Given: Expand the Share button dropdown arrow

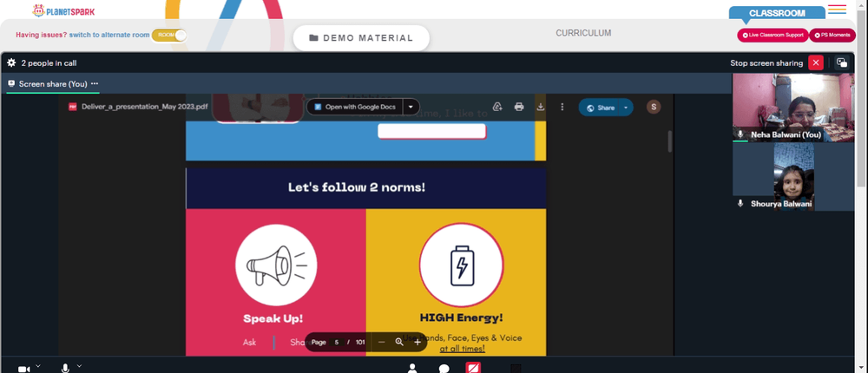Looking at the screenshot, I should (626, 108).
